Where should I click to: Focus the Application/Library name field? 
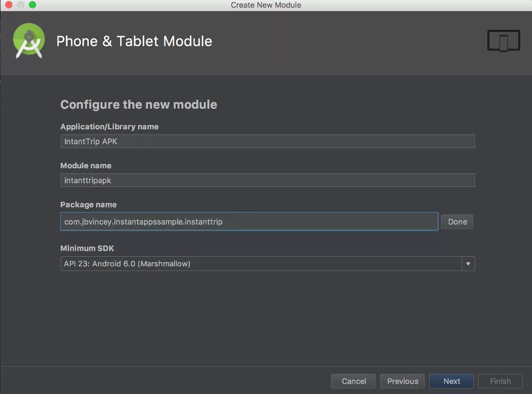click(x=267, y=141)
